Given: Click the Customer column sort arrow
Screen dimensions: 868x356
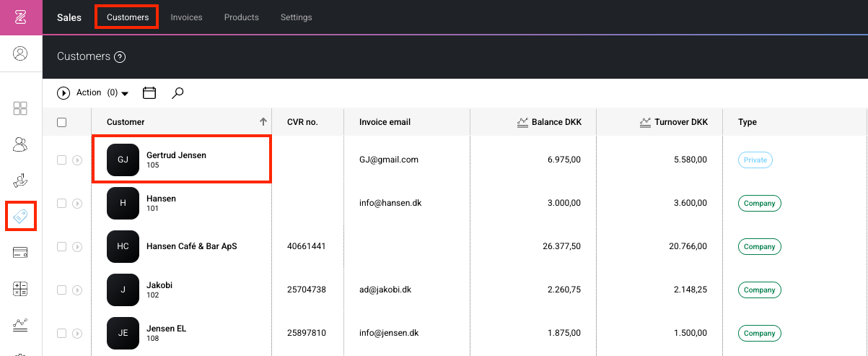Looking at the screenshot, I should click(263, 122).
